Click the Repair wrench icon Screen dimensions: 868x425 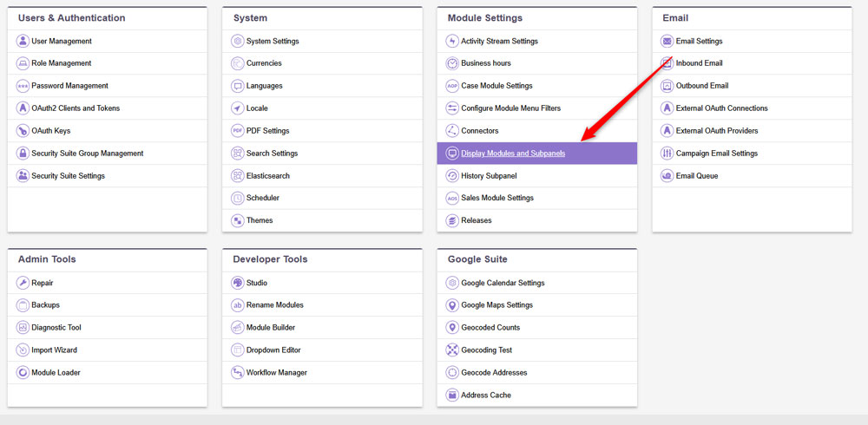[x=23, y=283]
